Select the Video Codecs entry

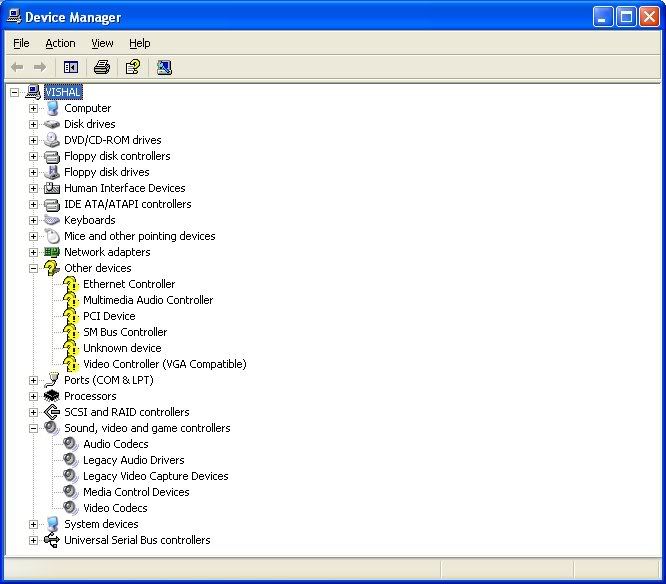[116, 508]
